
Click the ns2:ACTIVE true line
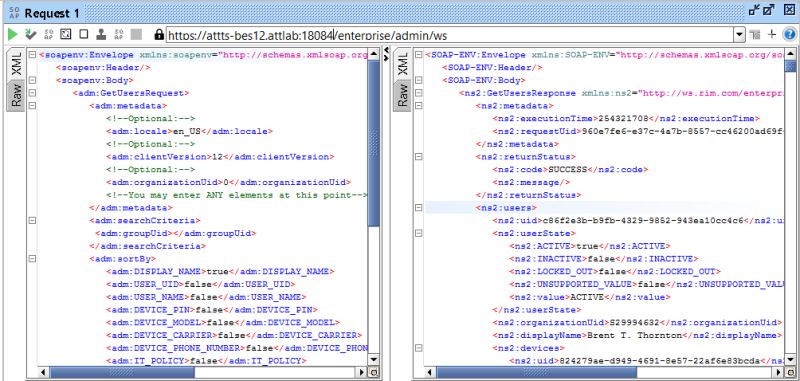pyautogui.click(x=590, y=246)
